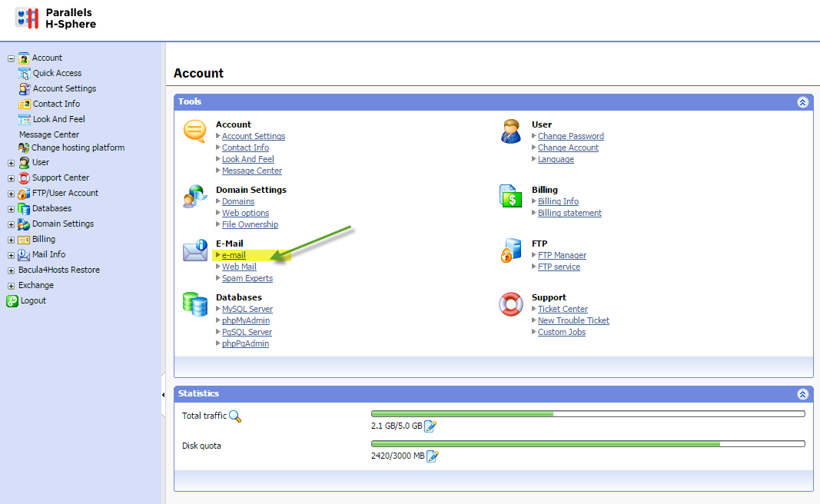Open the Spam Experts link
This screenshot has width=820, height=504.
247,278
